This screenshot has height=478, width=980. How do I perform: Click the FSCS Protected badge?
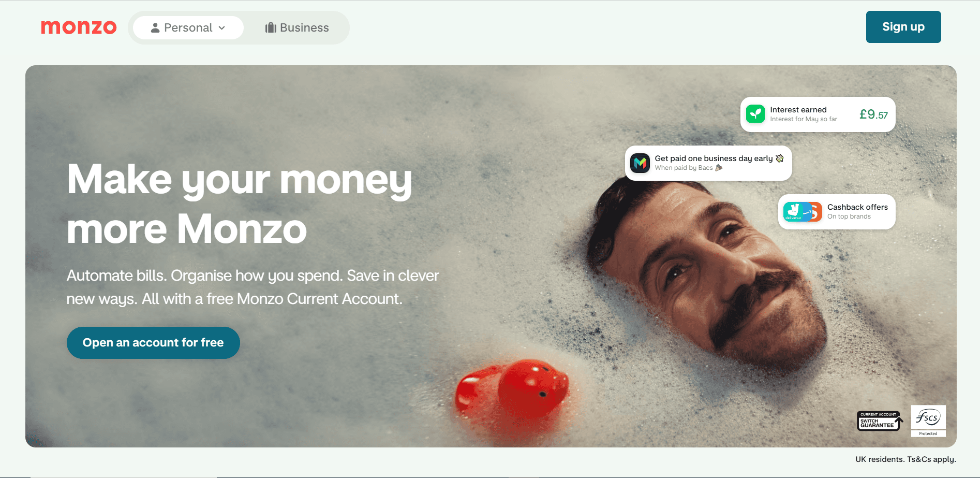point(928,421)
